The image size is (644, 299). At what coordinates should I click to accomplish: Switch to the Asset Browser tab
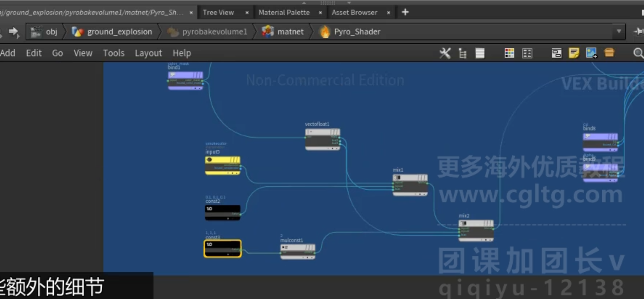(x=355, y=12)
